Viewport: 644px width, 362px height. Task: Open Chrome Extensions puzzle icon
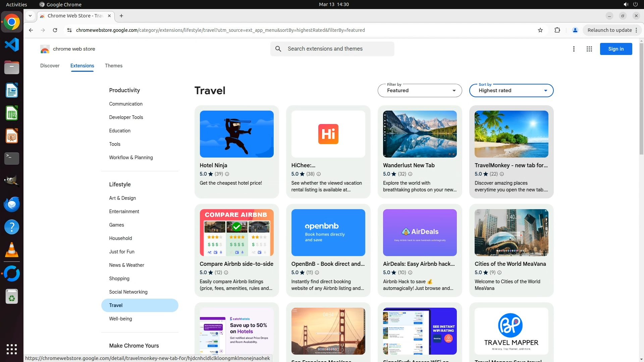click(557, 30)
